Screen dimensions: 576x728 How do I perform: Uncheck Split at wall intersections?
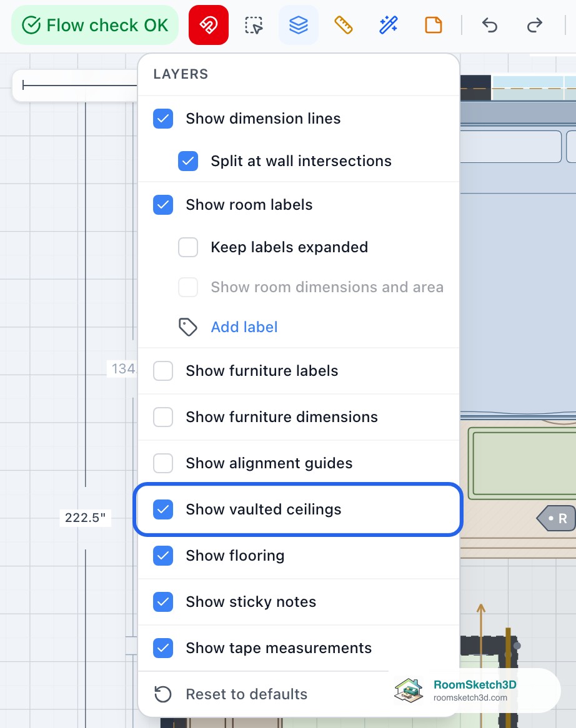[x=188, y=161]
